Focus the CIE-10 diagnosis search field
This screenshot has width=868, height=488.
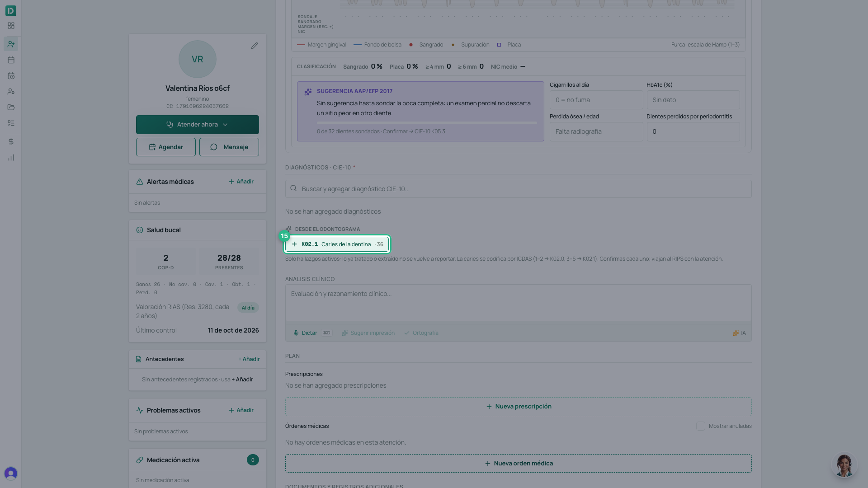[x=518, y=189]
